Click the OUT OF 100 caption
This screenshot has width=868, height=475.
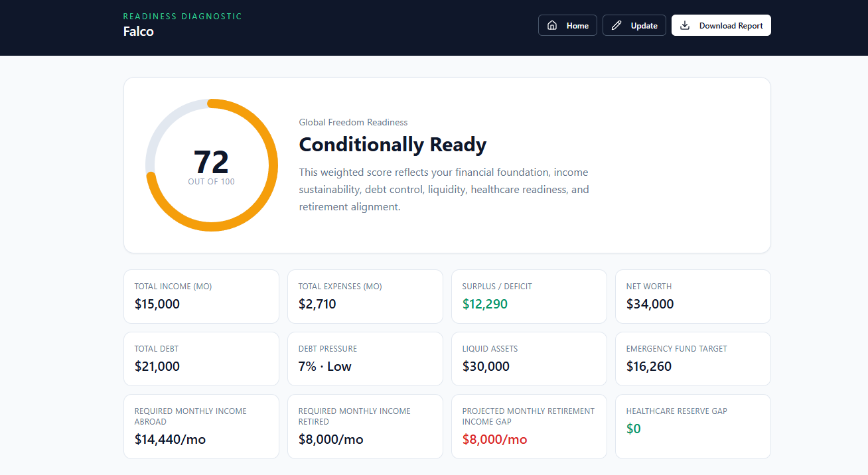click(x=211, y=181)
